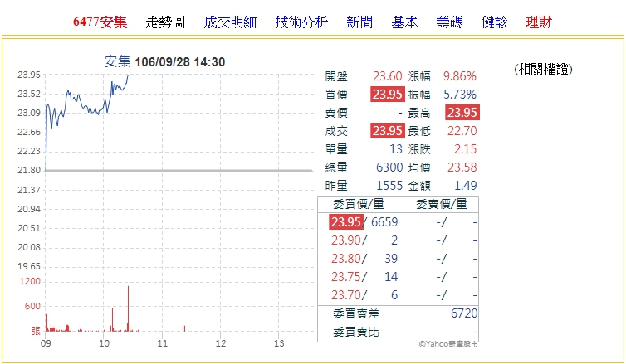Click the bid volume 39

[391, 259]
